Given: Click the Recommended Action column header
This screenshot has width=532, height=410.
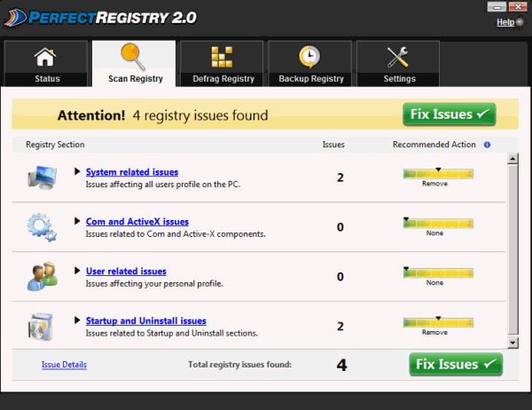Looking at the screenshot, I should coord(434,145).
